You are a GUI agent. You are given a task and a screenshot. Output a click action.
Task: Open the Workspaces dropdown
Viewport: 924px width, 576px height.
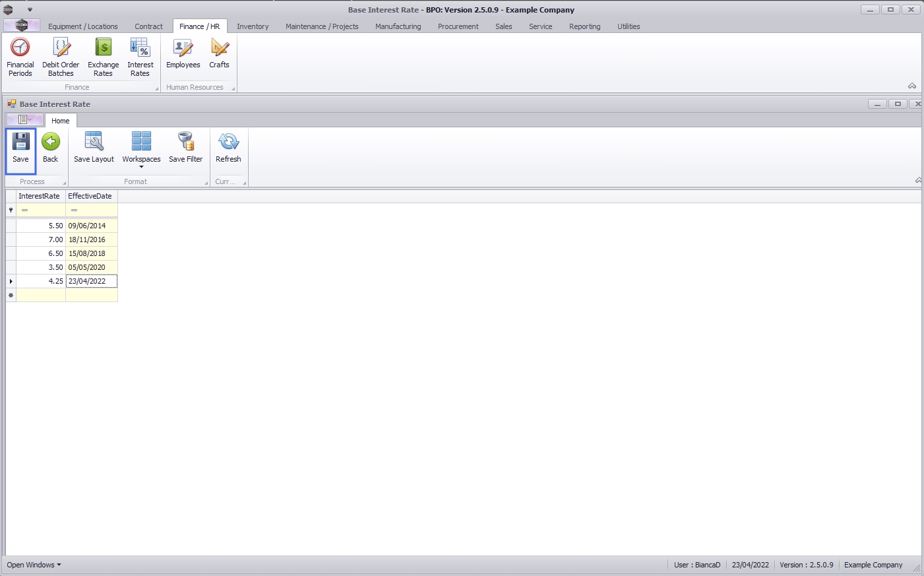point(141,150)
